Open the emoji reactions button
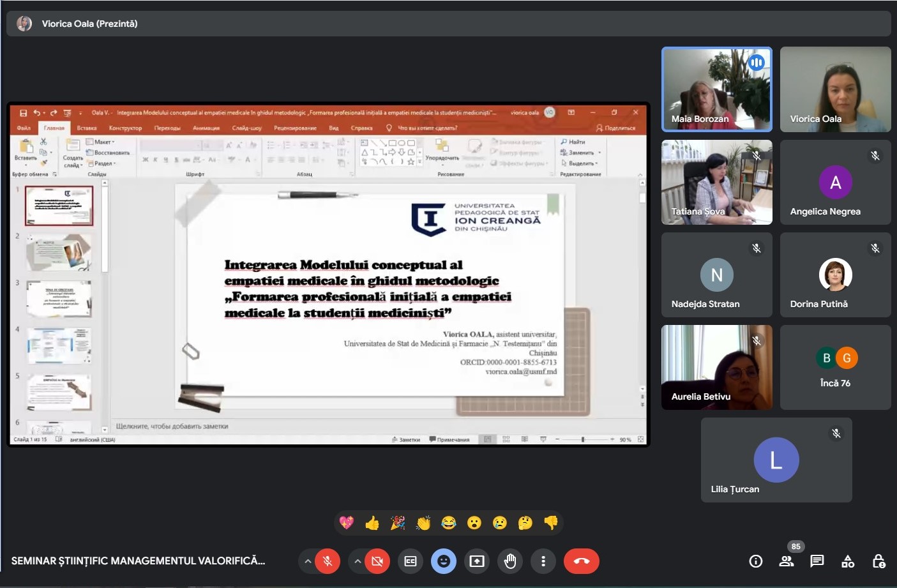The height and width of the screenshot is (588, 897). pyautogui.click(x=444, y=561)
